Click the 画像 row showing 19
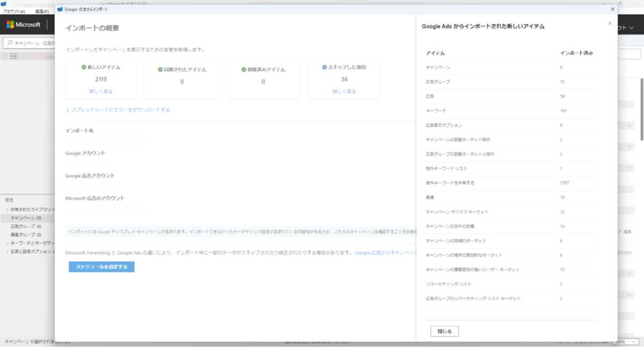The image size is (644, 347). pos(510,198)
